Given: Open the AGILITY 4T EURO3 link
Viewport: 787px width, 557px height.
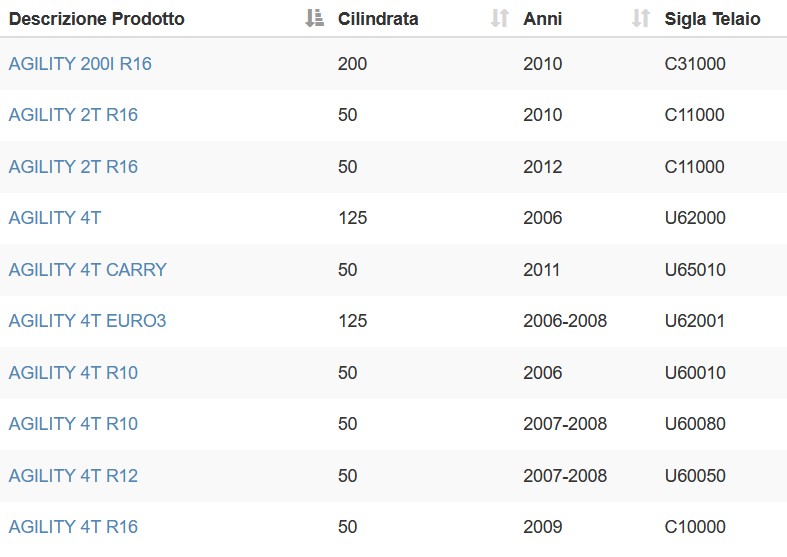Looking at the screenshot, I should pyautogui.click(x=87, y=321).
